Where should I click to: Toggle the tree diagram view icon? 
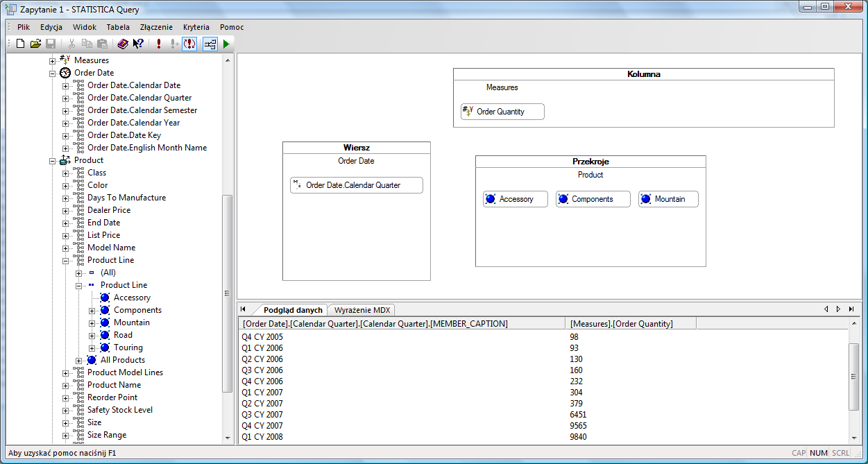pyautogui.click(x=210, y=44)
